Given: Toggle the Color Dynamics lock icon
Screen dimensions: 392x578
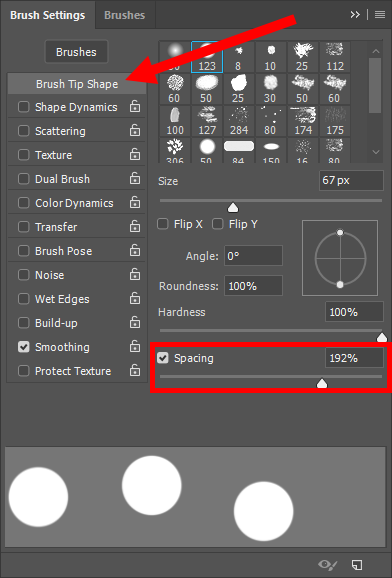Looking at the screenshot, I should click(135, 202).
